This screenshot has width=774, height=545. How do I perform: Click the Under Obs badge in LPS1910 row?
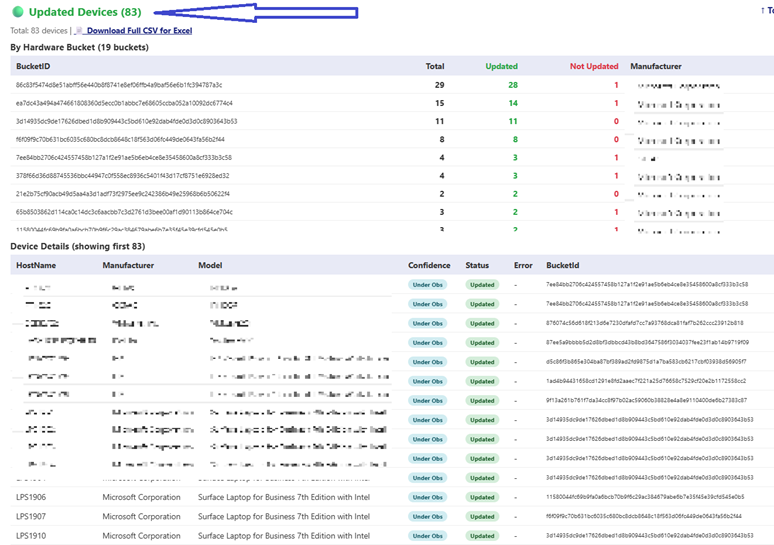tap(427, 535)
